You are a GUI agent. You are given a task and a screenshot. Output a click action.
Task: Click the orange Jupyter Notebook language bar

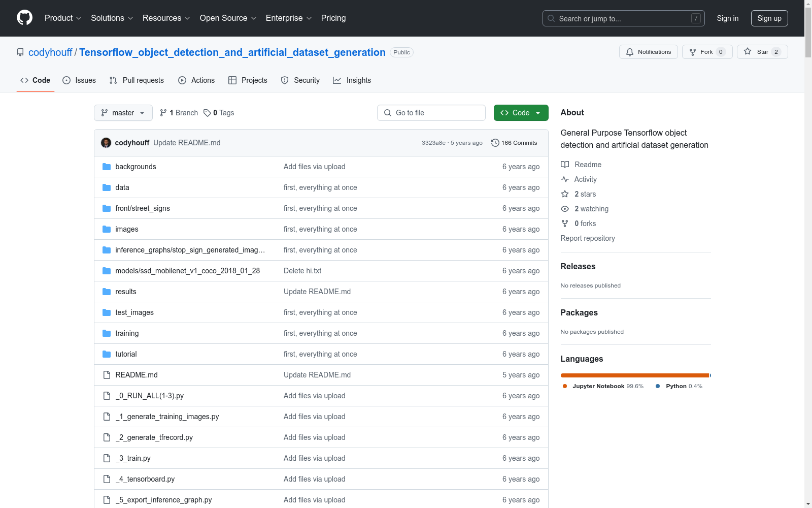(634, 375)
